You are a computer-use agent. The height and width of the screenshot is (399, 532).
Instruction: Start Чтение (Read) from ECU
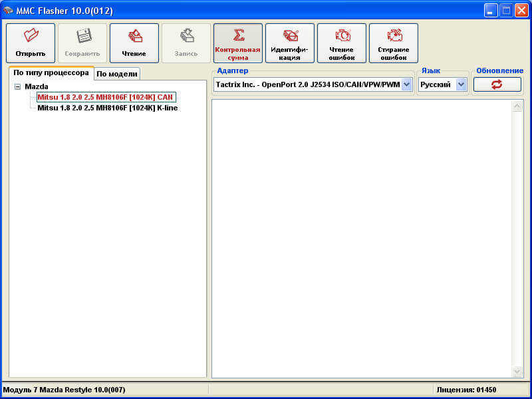[x=134, y=43]
